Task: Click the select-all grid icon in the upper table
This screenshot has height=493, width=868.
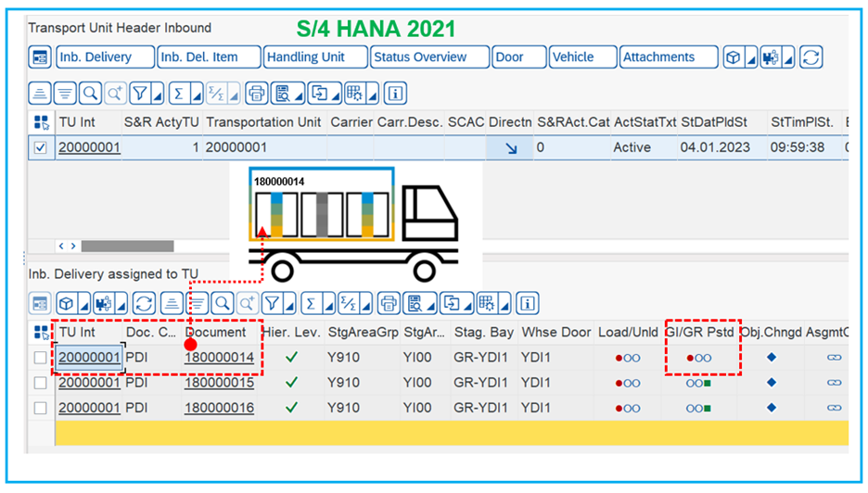Action: [x=40, y=122]
